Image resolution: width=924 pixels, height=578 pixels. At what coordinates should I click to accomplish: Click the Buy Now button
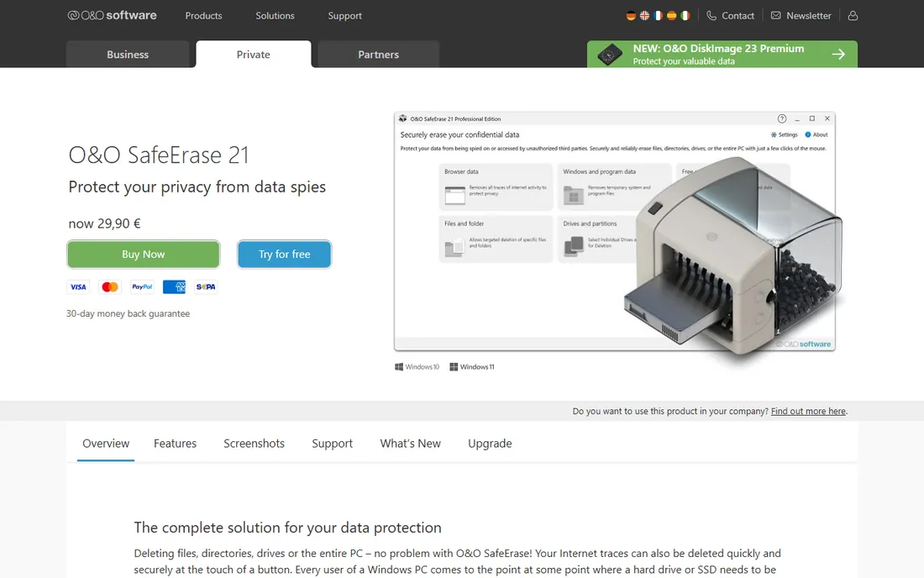click(143, 255)
